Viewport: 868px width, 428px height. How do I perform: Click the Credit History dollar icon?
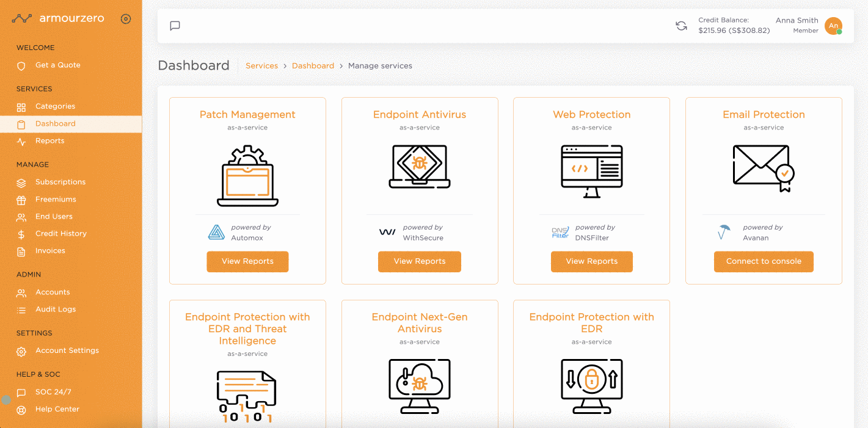tap(21, 234)
